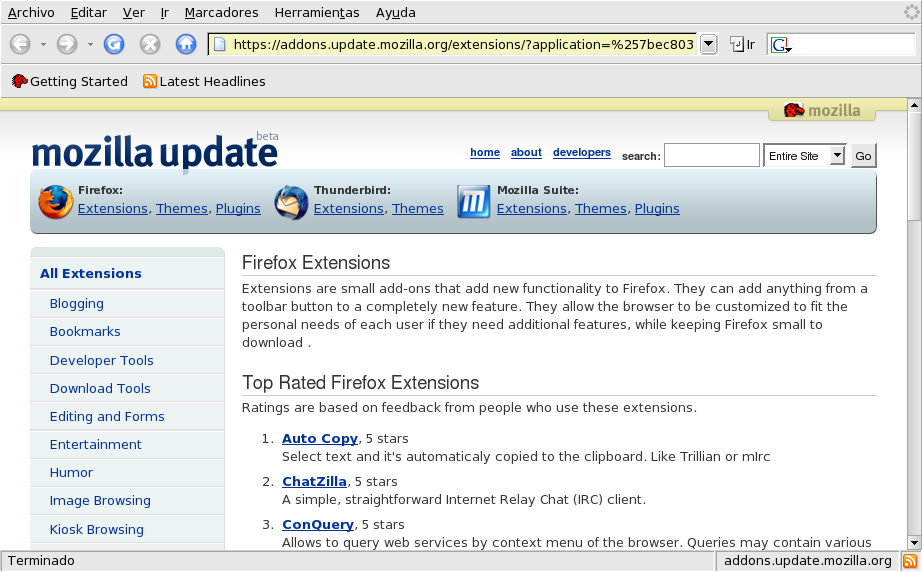Image resolution: width=922 pixels, height=572 pixels.
Task: Open the Auto Copy extension link
Action: [x=320, y=439]
